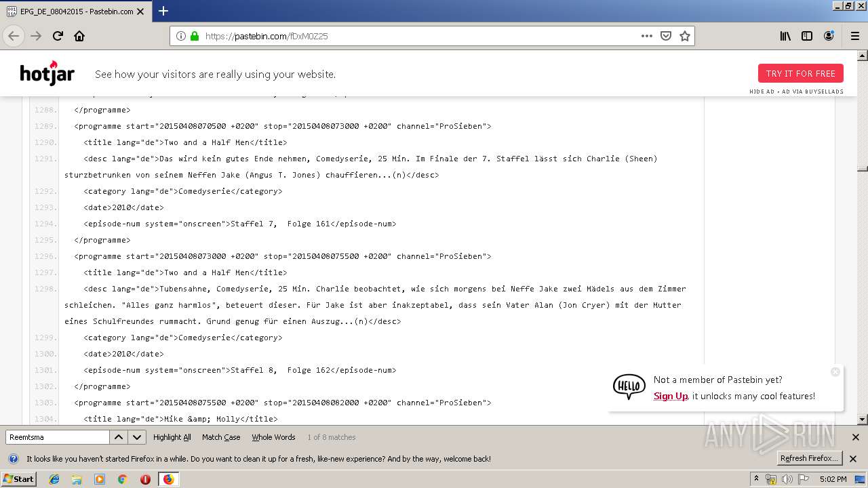Open the AD VIA BUYSELLADS link
This screenshot has height=488, width=868.
click(812, 91)
